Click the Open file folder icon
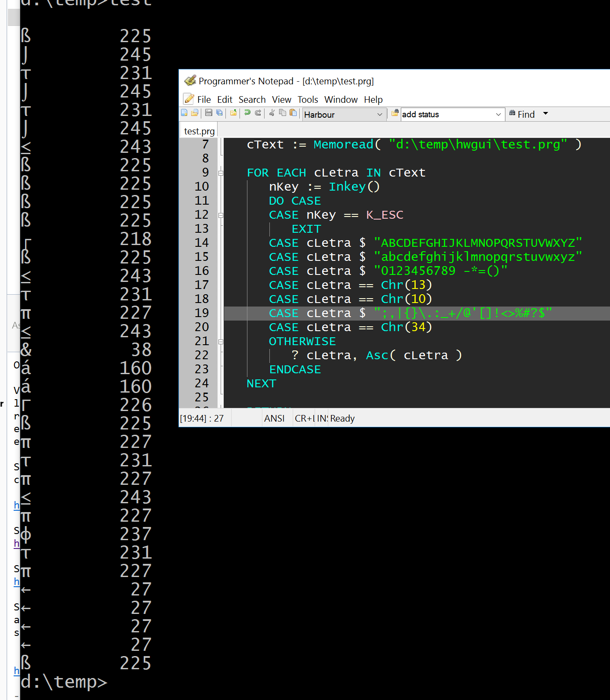610x700 pixels. point(195,113)
